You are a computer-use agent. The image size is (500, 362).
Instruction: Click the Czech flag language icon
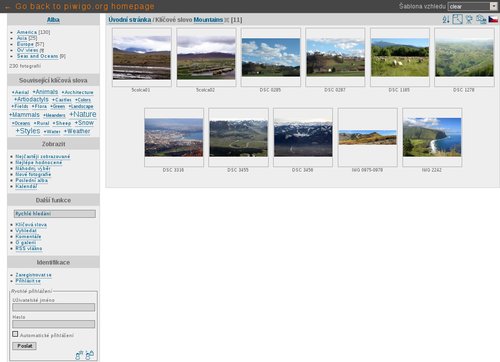tap(493, 19)
